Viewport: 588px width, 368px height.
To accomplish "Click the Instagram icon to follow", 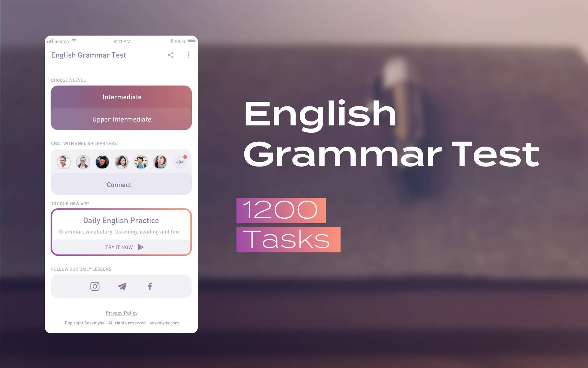I will (95, 286).
